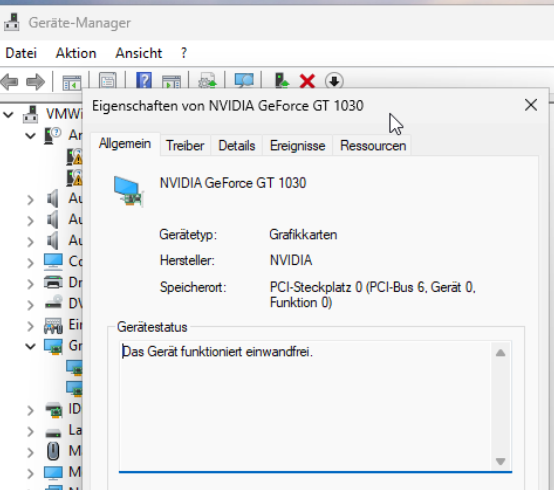Click the forward arrow toolbar icon
Viewport: 554px width, 490px height.
[35, 82]
